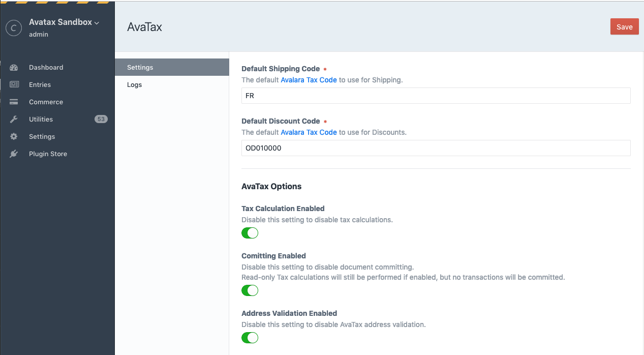
Task: Focus the Default Discount Code input
Action: 436,148
